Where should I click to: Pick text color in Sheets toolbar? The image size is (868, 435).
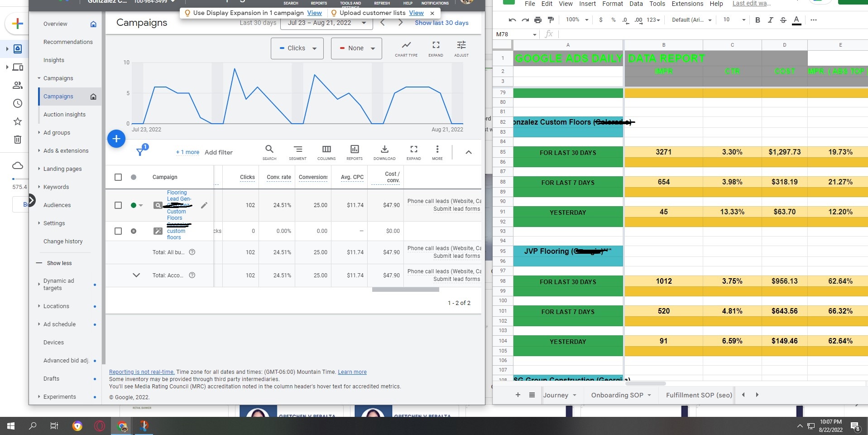point(796,20)
